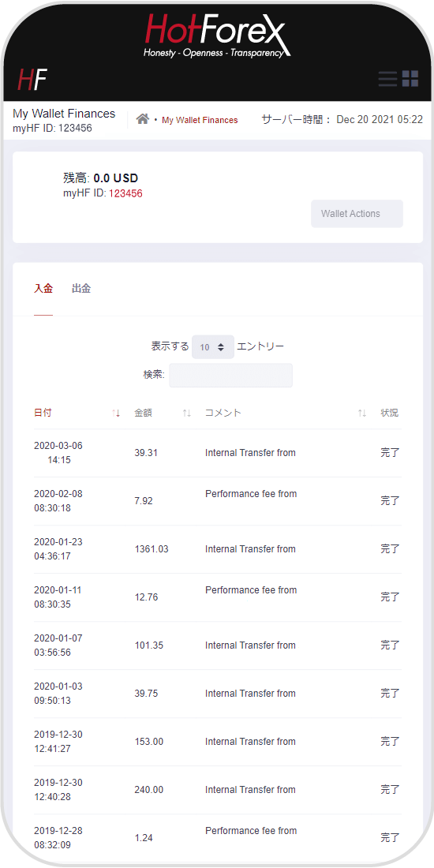Switch to the 出金 tab

[x=81, y=288]
